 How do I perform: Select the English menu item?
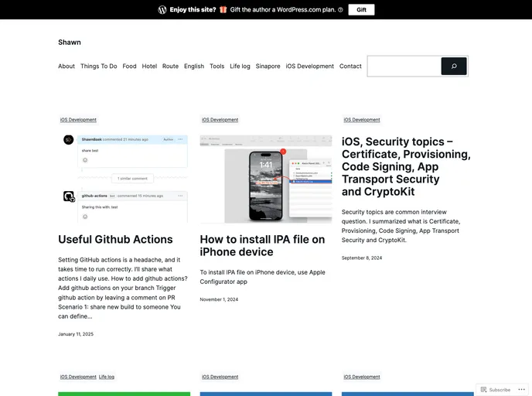click(x=194, y=67)
